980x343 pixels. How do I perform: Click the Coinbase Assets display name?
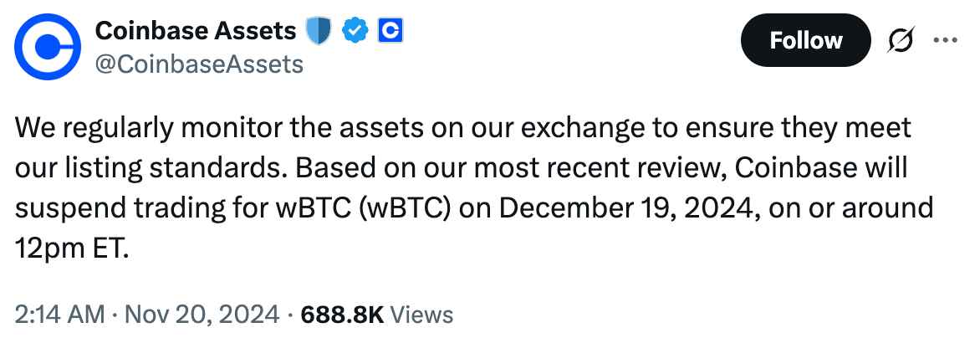click(196, 30)
